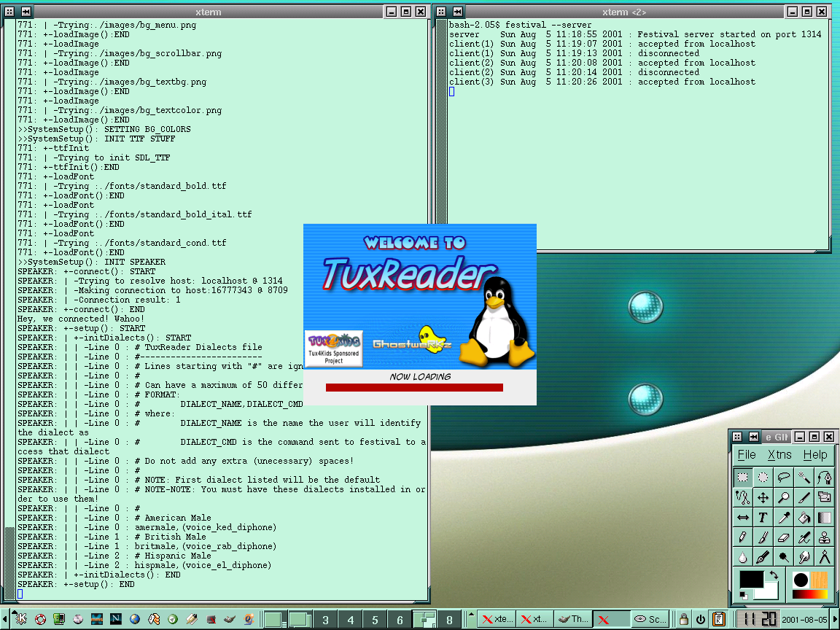Choose the Free Select lasso tool
The image size is (840, 630).
point(783,477)
